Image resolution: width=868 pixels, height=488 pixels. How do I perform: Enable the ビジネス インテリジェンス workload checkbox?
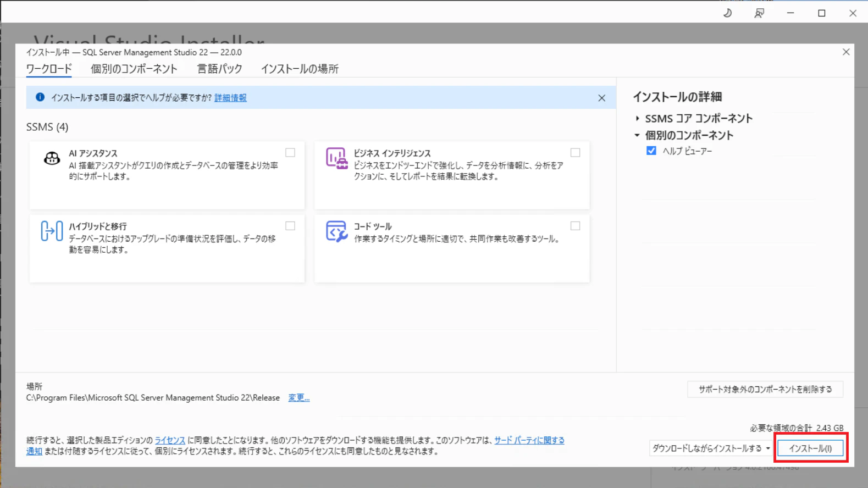pyautogui.click(x=575, y=153)
